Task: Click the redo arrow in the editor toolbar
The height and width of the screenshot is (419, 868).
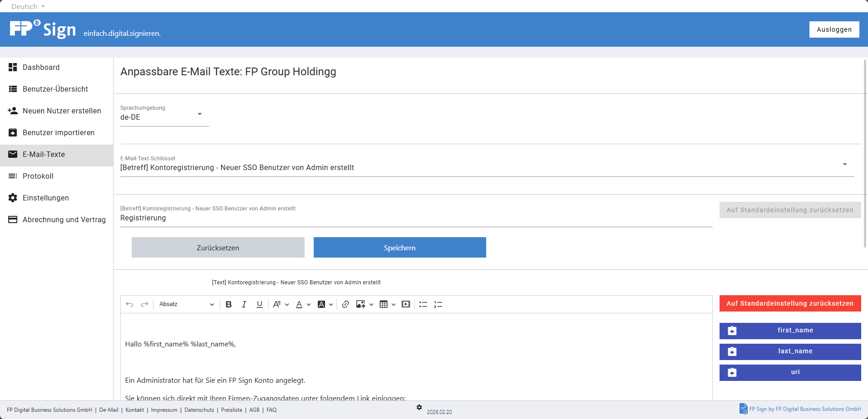Action: pyautogui.click(x=145, y=304)
